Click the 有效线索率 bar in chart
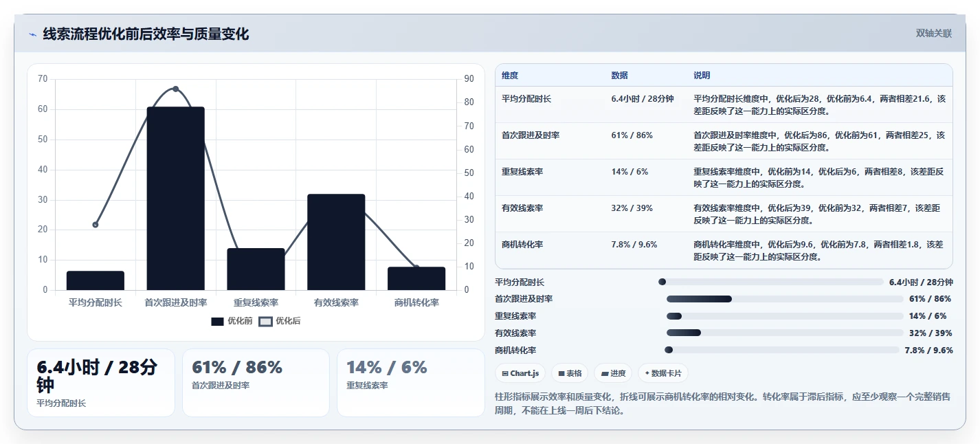Viewport: 980px width, 444px height. click(x=336, y=242)
